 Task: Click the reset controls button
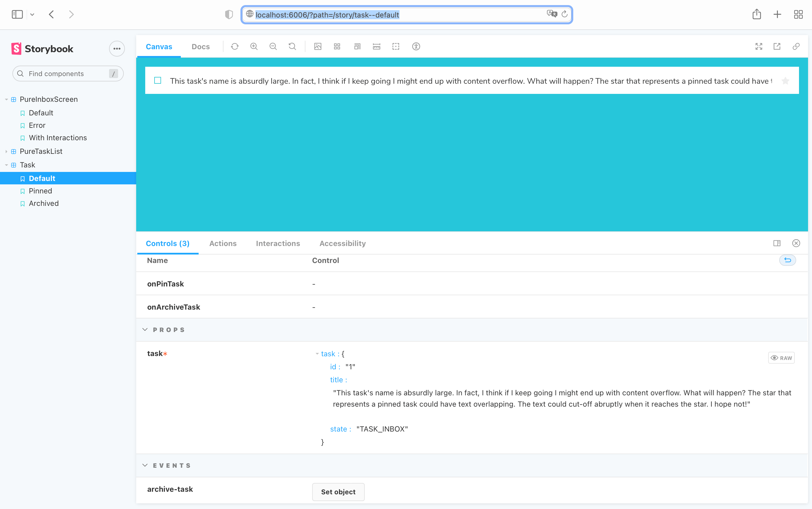(788, 260)
